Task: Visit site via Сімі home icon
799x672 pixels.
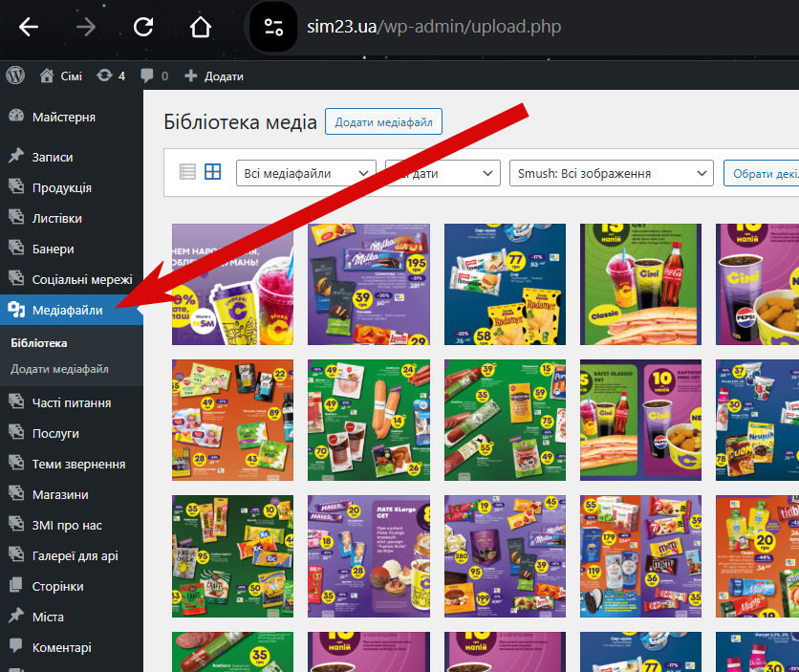Action: click(x=60, y=76)
